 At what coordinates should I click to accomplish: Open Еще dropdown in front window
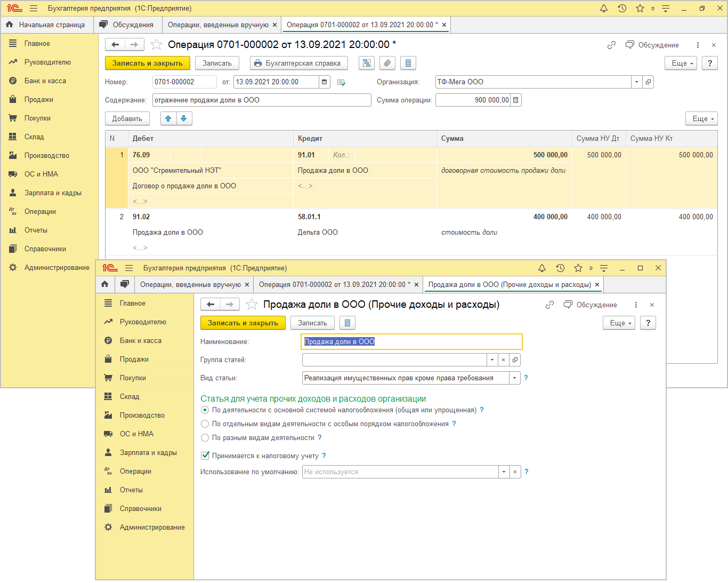619,323
